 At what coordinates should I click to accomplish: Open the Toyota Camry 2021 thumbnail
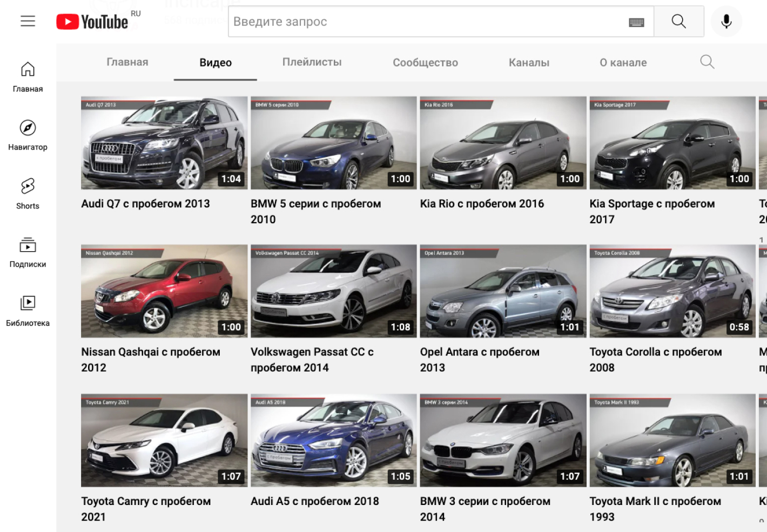tap(164, 441)
